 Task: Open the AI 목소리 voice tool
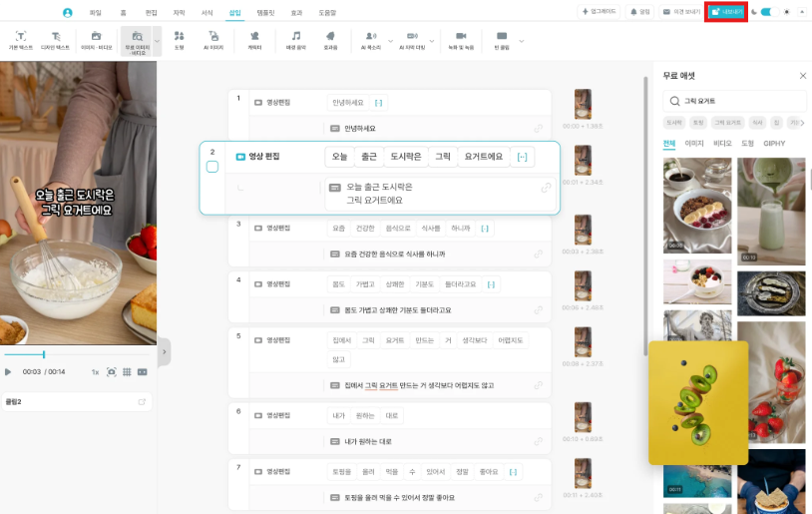[x=371, y=40]
